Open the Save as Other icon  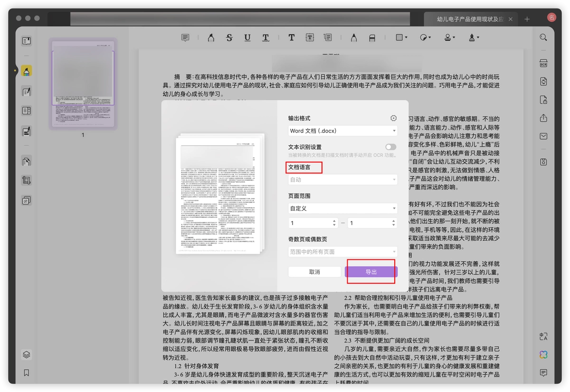[543, 162]
